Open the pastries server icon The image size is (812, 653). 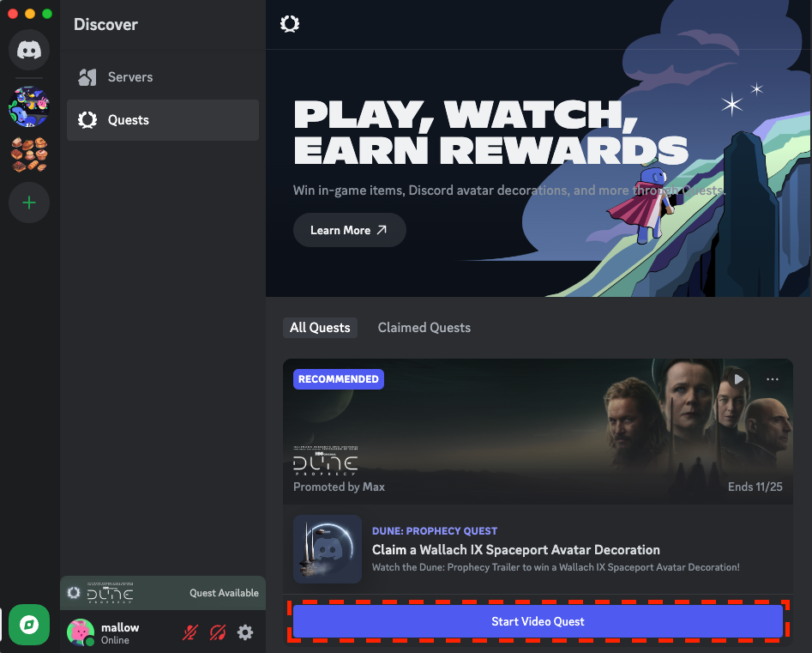[28, 154]
